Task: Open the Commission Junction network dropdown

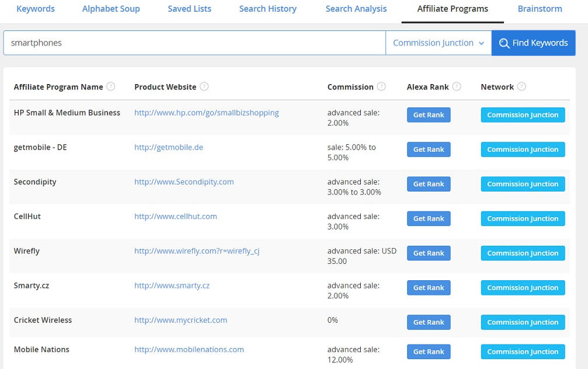Action: point(439,43)
